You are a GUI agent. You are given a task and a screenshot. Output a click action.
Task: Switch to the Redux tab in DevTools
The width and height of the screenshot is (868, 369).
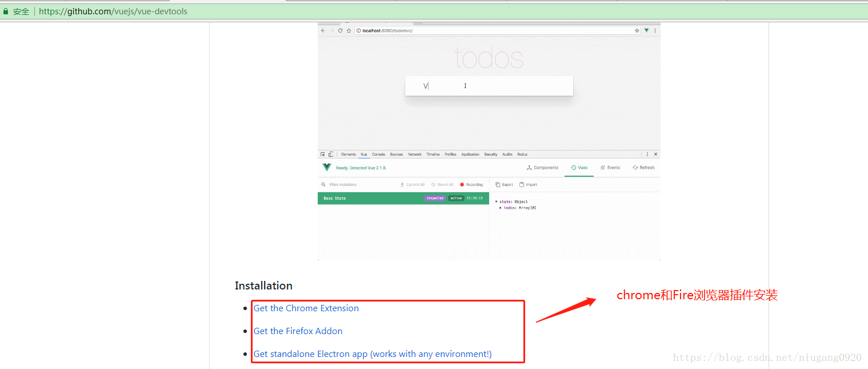click(522, 154)
